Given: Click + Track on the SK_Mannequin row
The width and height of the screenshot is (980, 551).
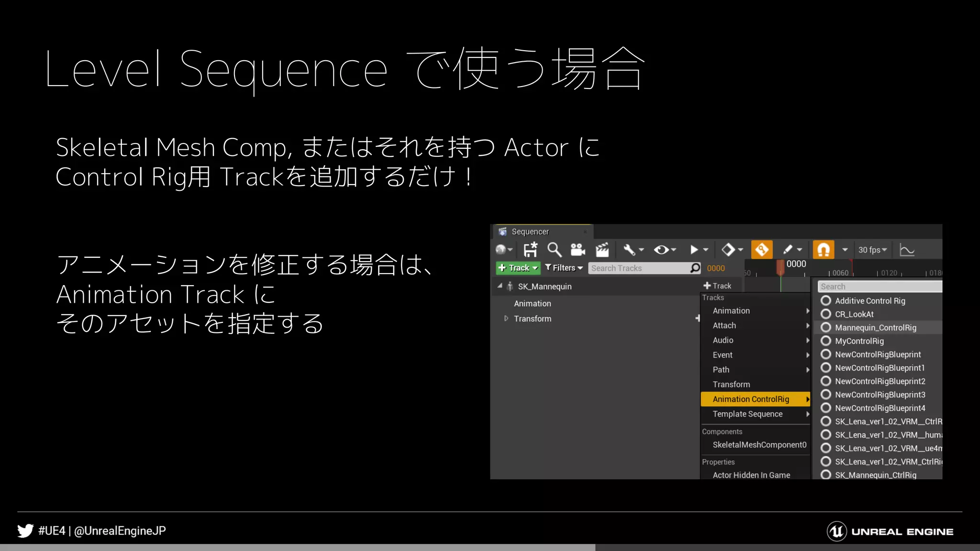Looking at the screenshot, I should [x=717, y=286].
